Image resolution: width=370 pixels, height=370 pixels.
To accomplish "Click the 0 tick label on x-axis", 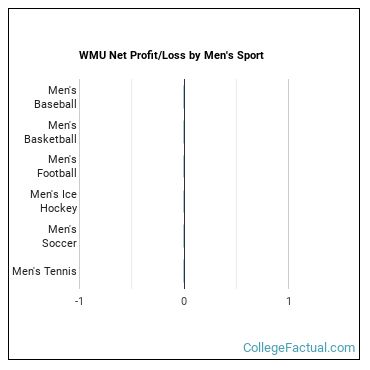I will click(x=184, y=301).
